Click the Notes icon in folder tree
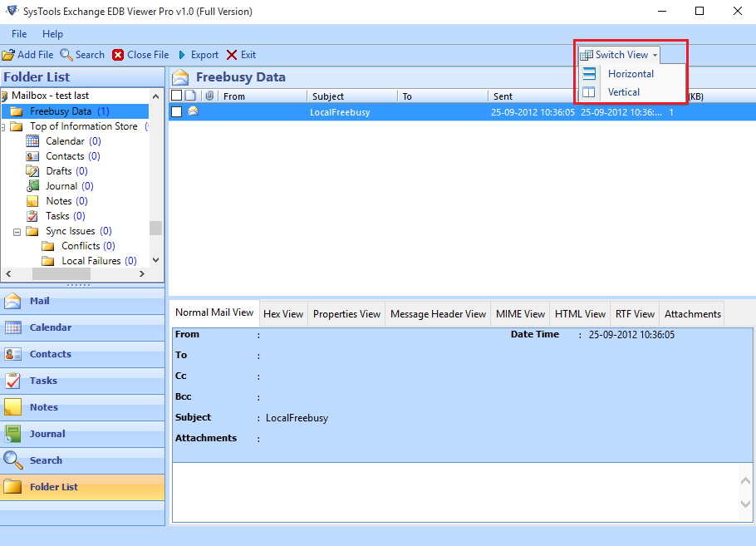This screenshot has height=546, width=756. coord(32,201)
